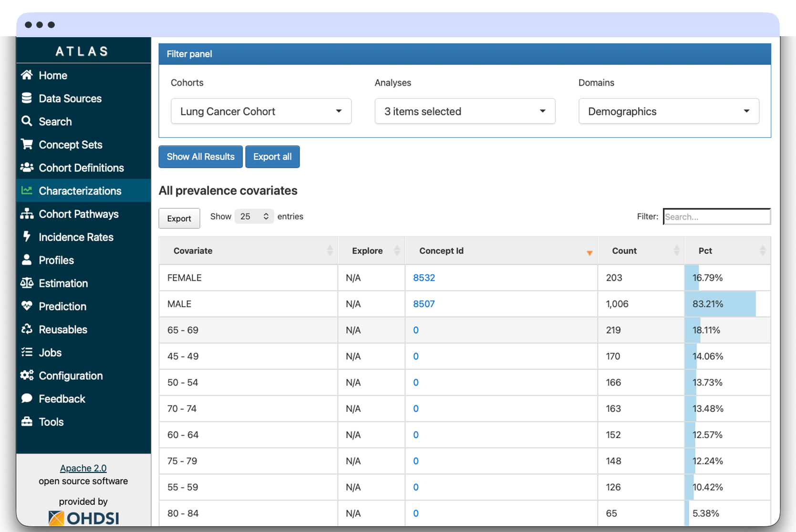Click the Concept Sets cart icon

click(x=27, y=144)
